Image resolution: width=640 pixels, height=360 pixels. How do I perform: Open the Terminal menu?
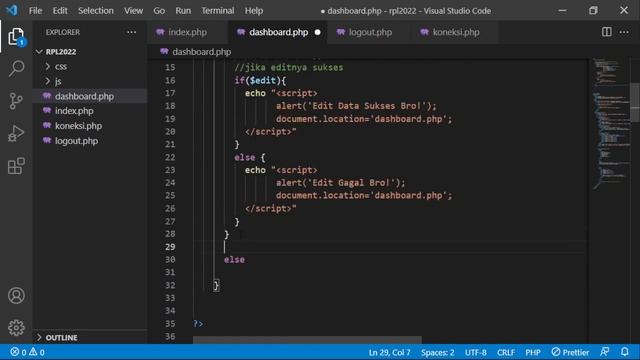coord(218,11)
